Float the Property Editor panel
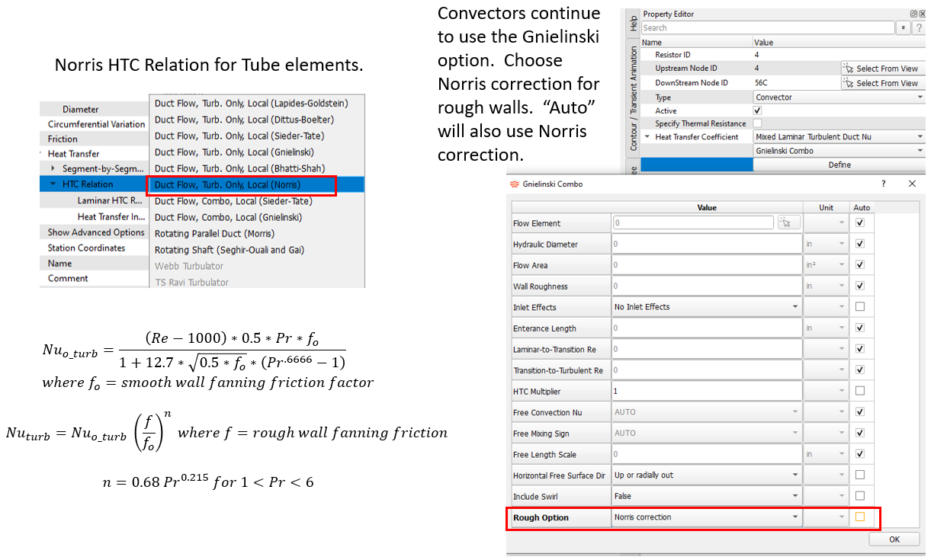The width and height of the screenshot is (934, 560). 913,14
